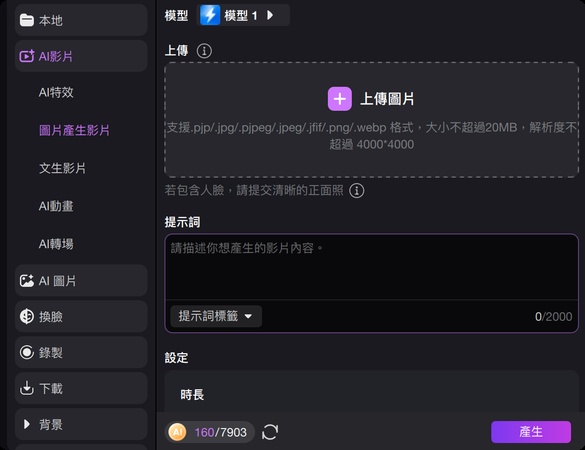585x450 pixels.
Task: Click the 模型 label
Action: coord(176,15)
